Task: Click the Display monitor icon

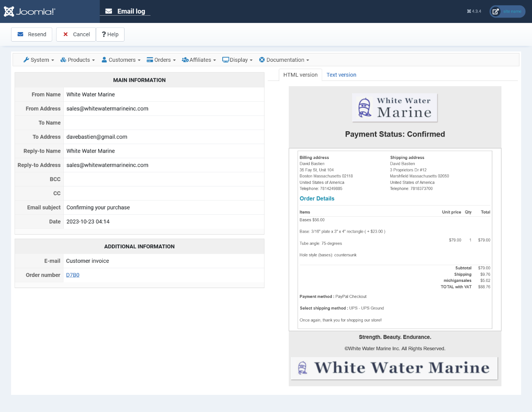Action: tap(226, 60)
